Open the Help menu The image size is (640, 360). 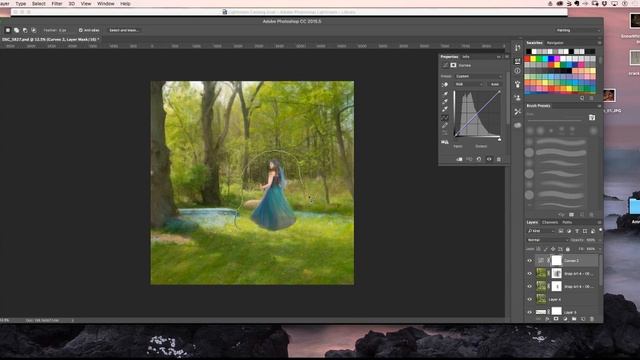coord(125,4)
